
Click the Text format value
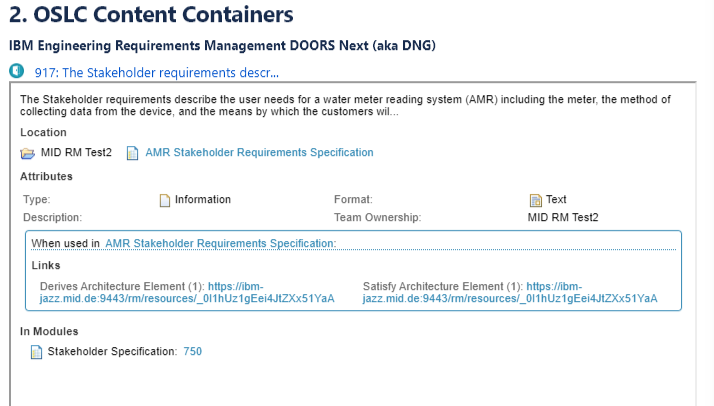point(556,200)
